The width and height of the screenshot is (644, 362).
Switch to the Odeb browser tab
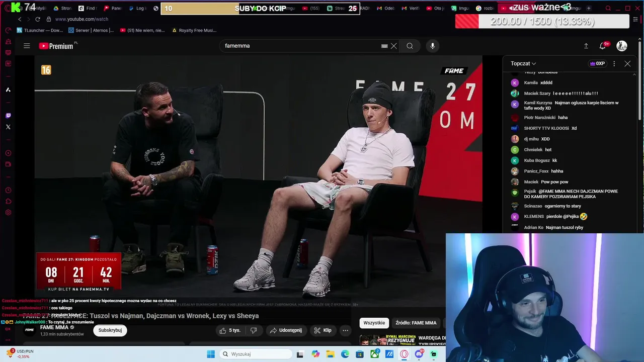point(385,9)
